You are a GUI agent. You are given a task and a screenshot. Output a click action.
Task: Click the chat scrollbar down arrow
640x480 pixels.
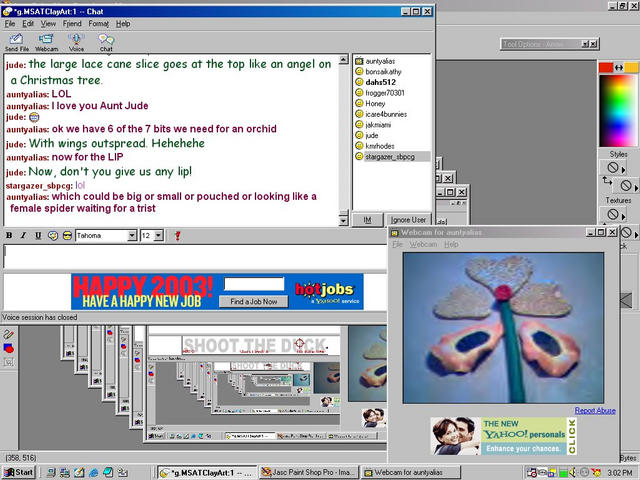[344, 221]
